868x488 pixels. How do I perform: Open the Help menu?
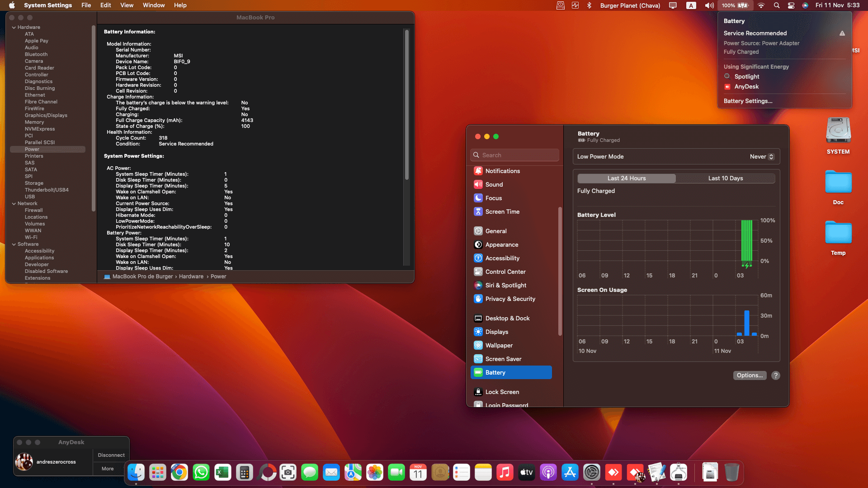(180, 5)
